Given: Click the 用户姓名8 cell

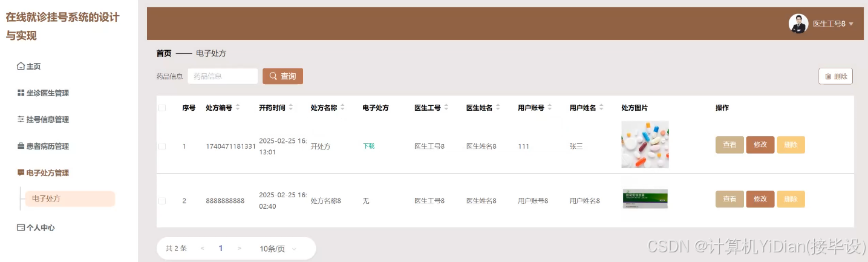Looking at the screenshot, I should point(585,201).
